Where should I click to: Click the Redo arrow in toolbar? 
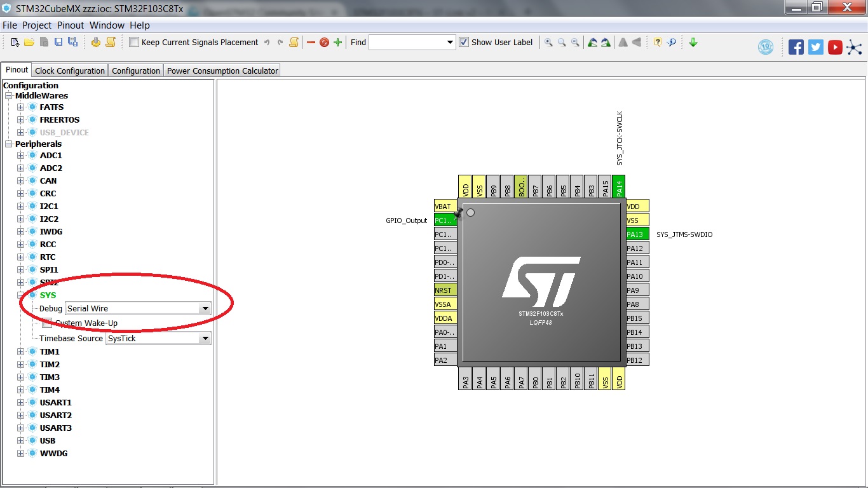(x=280, y=43)
